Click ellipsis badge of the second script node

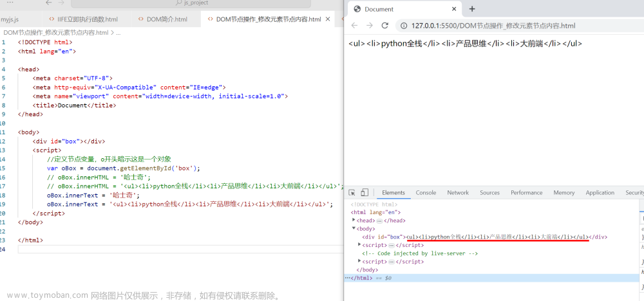(392, 262)
